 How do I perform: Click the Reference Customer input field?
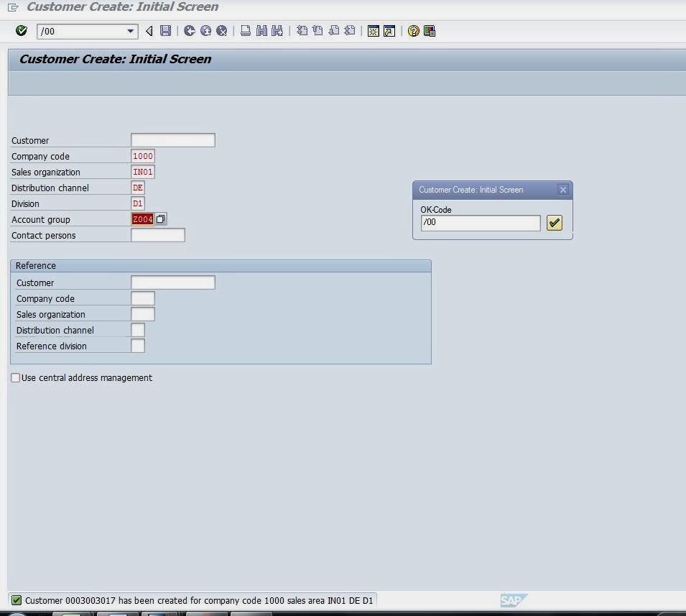(172, 282)
